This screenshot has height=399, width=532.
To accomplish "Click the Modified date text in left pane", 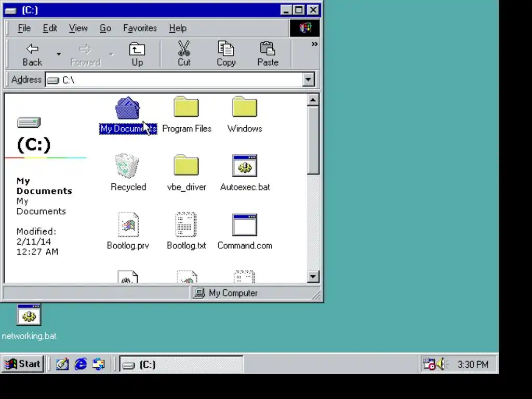I will (x=37, y=242).
